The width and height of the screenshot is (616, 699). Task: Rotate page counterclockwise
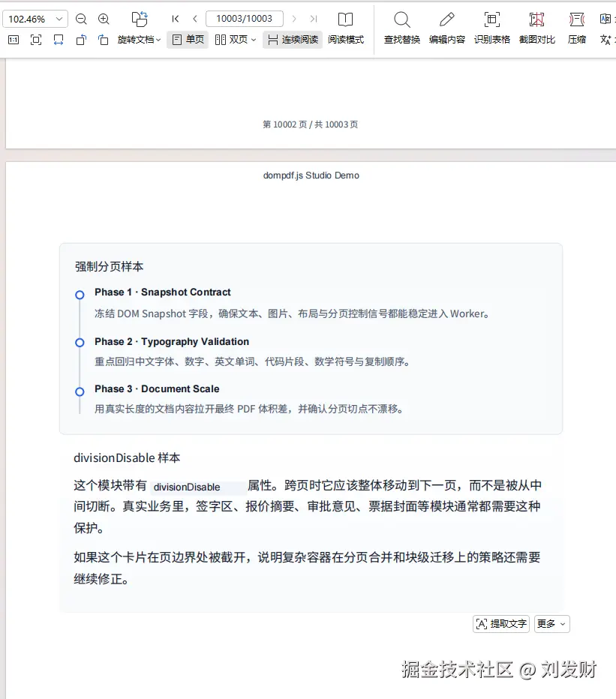pos(81,40)
